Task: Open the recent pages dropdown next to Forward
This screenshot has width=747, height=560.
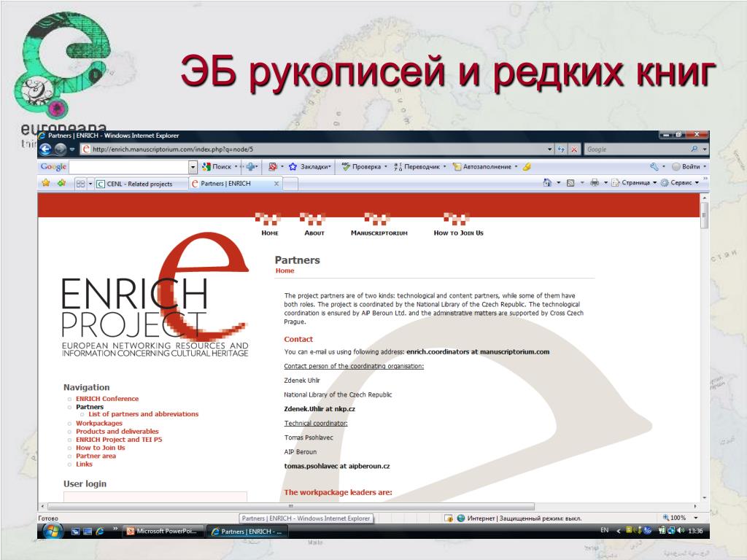Action: tap(72, 149)
